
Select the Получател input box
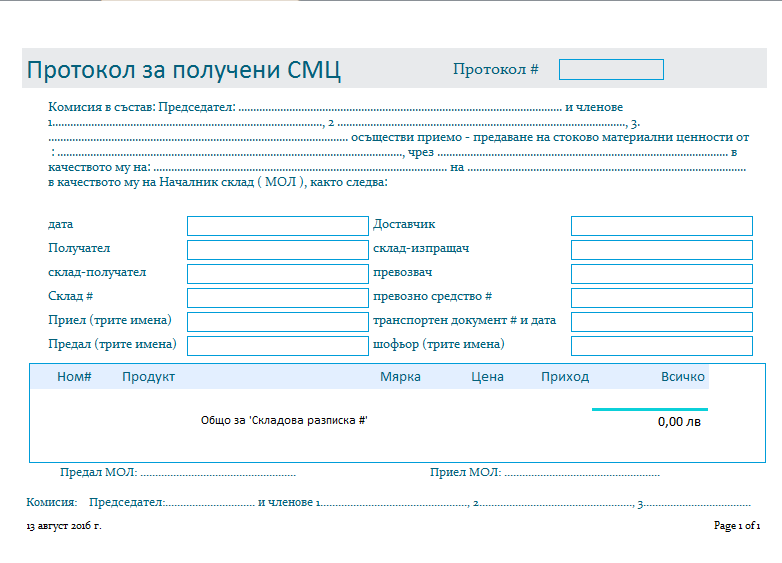[278, 250]
